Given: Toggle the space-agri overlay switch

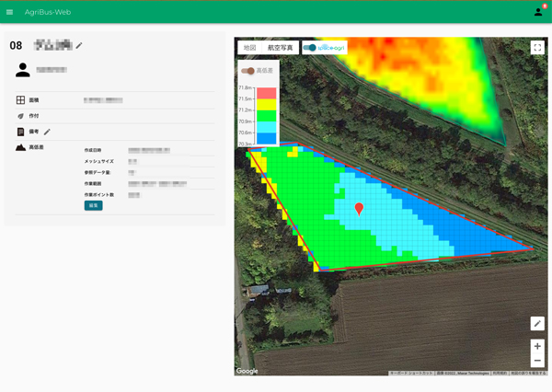Looking at the screenshot, I should 310,48.
